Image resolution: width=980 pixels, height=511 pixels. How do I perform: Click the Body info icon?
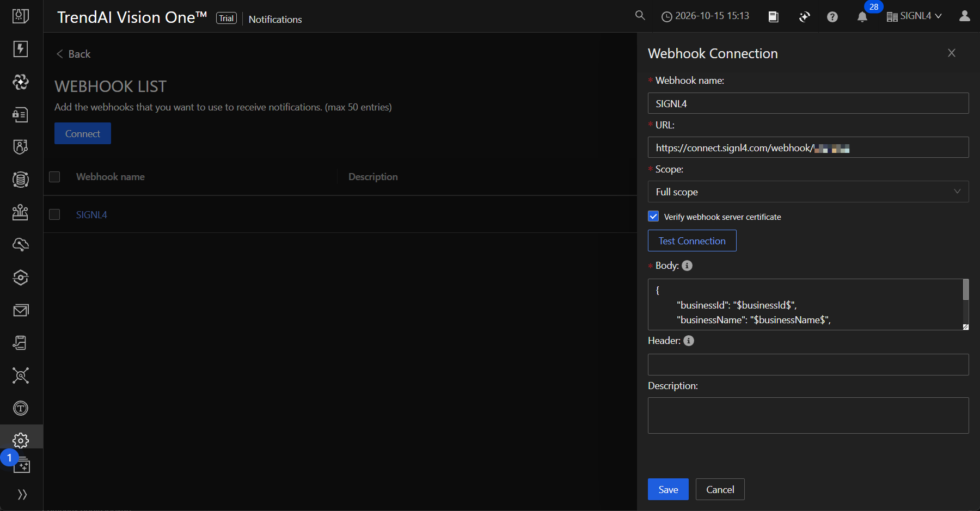687,266
